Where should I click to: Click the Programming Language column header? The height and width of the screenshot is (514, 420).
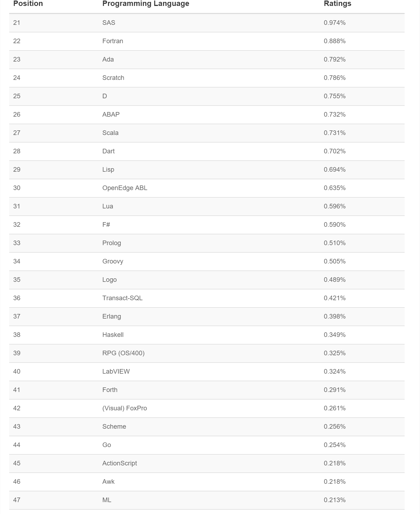[x=146, y=4]
